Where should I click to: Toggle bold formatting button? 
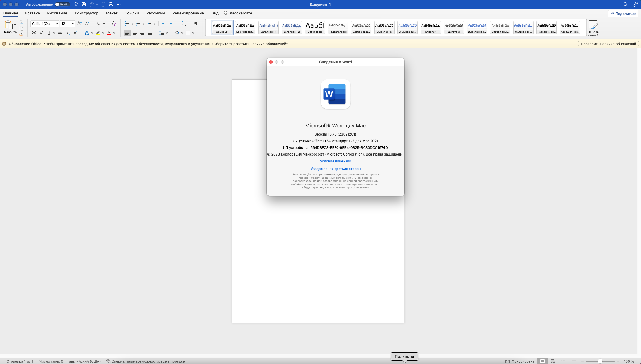34,33
